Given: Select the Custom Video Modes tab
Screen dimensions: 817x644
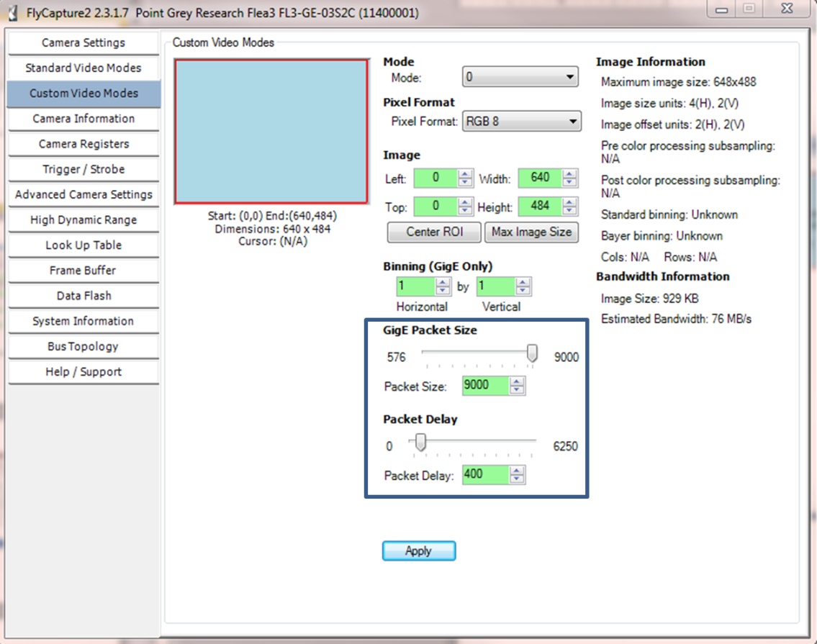Looking at the screenshot, I should pos(83,94).
